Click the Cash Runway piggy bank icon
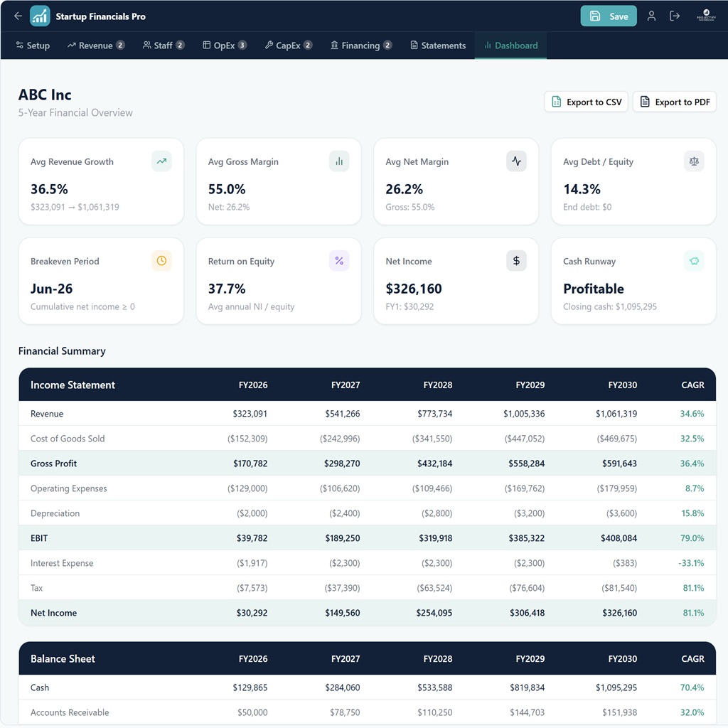This screenshot has width=728, height=728. pos(694,261)
